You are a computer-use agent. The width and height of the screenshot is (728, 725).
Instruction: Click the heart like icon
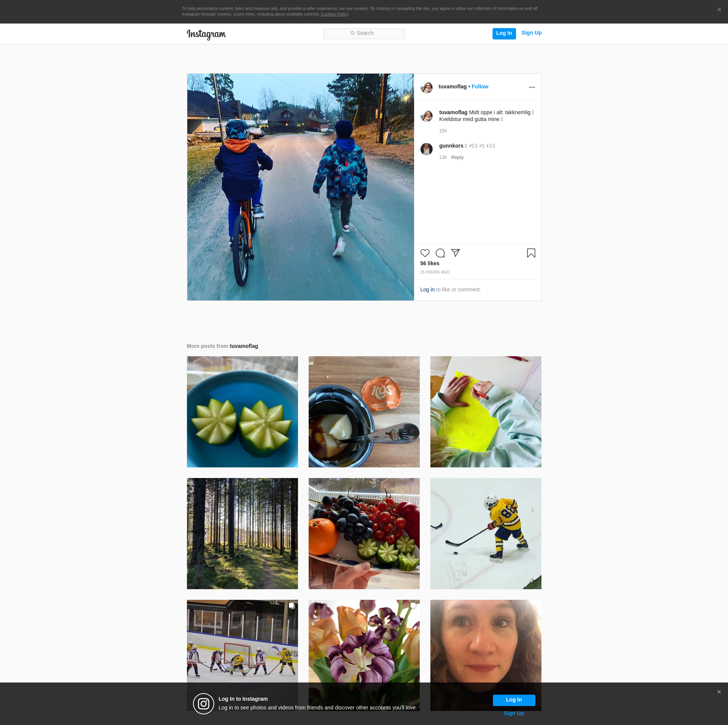tap(425, 253)
